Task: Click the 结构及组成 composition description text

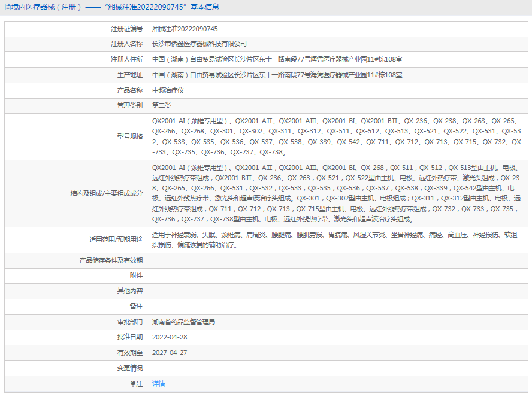Action: click(335, 193)
